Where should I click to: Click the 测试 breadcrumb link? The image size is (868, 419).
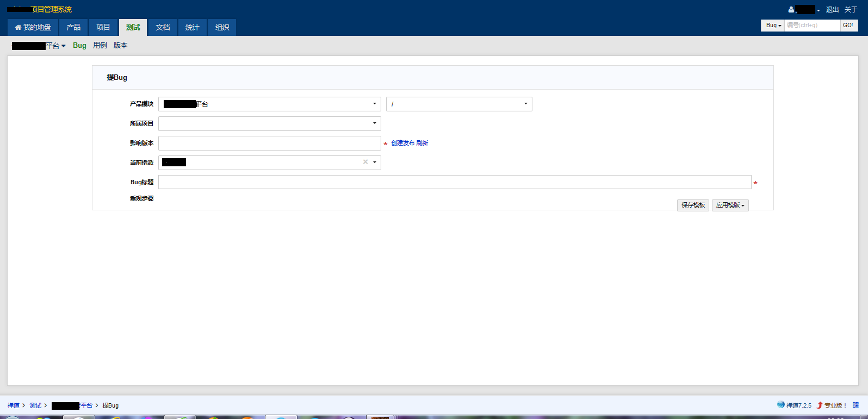[35, 405]
